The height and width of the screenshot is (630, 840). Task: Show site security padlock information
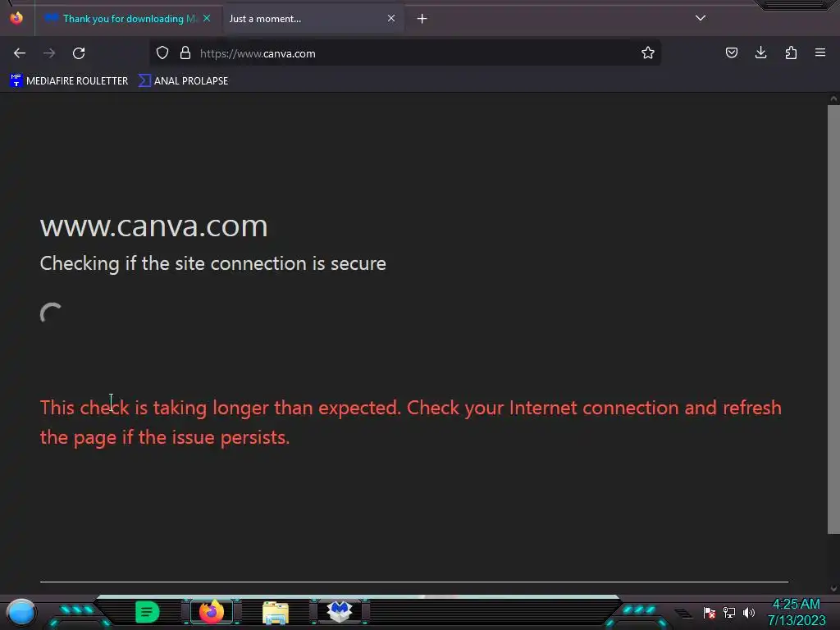[185, 53]
